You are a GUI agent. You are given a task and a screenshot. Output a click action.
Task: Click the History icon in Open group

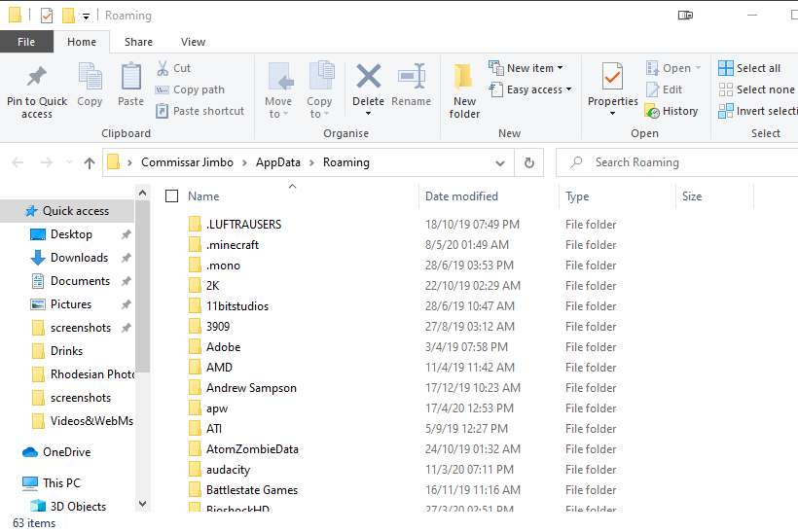652,111
